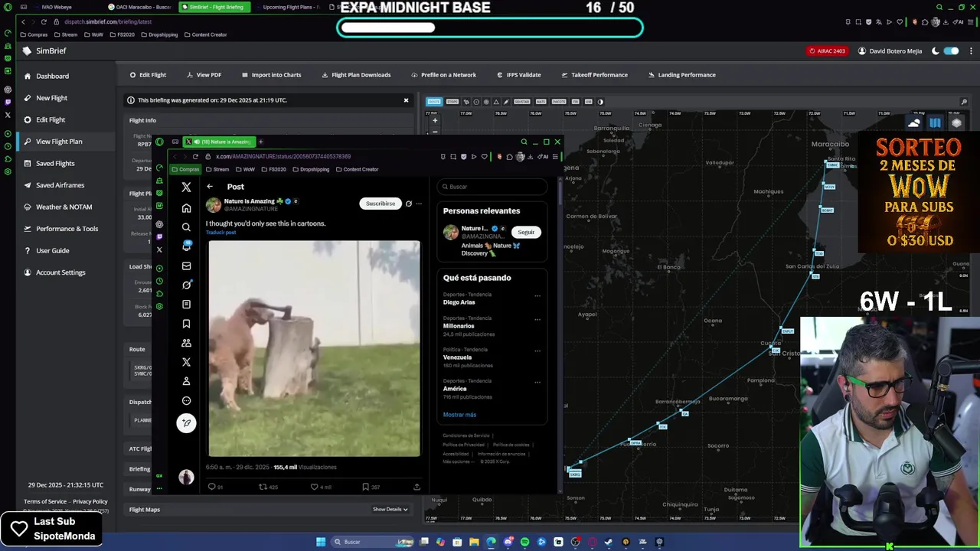This screenshot has height=551, width=980.
Task: Show weather layer cloud icon on map
Action: point(914,123)
